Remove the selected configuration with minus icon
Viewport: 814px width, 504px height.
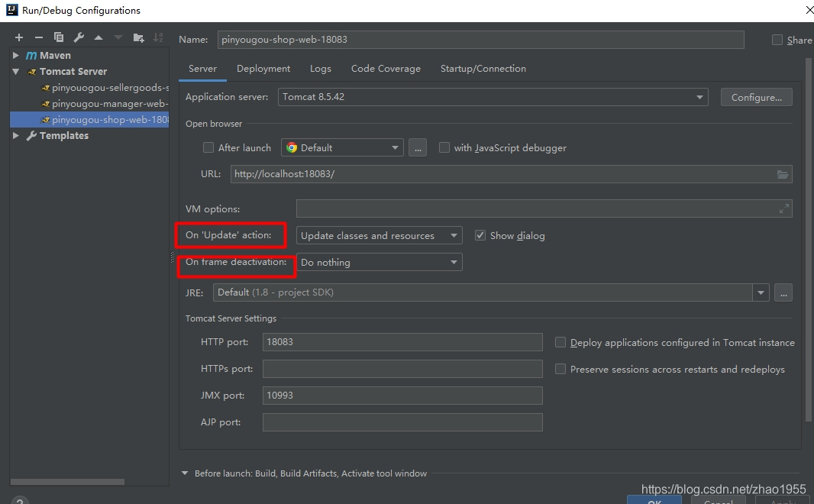point(38,37)
